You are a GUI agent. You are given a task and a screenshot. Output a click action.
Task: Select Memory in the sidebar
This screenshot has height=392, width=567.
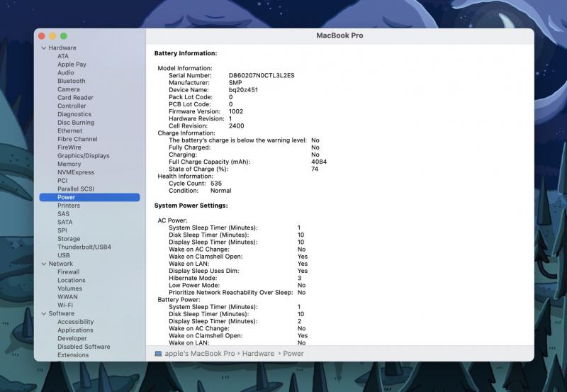point(69,164)
